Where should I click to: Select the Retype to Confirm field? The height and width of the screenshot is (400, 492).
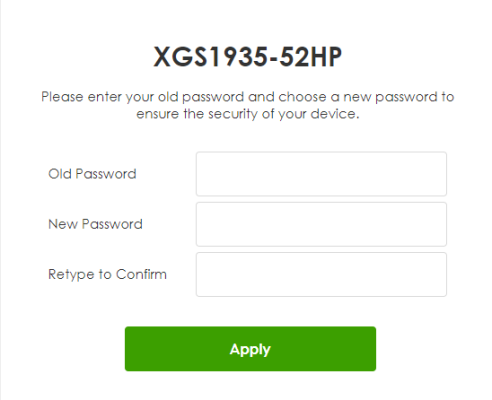tap(321, 275)
